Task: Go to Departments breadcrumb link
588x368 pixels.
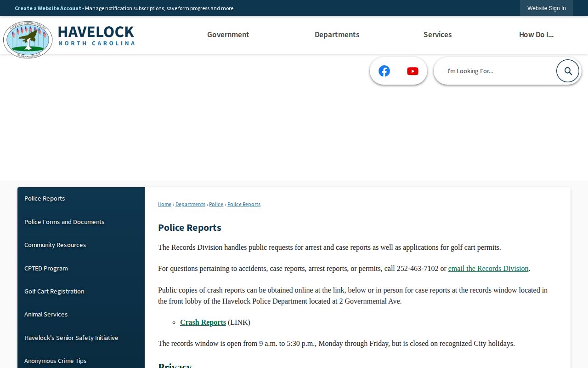Action: (190, 204)
